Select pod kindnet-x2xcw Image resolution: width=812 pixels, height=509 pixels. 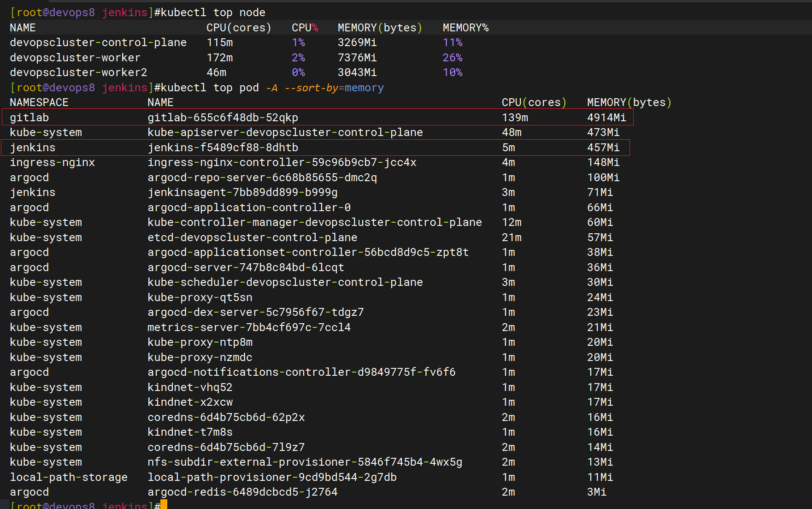click(x=190, y=402)
